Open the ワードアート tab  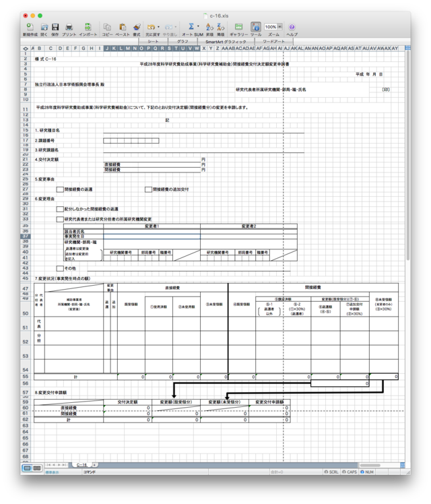click(273, 42)
